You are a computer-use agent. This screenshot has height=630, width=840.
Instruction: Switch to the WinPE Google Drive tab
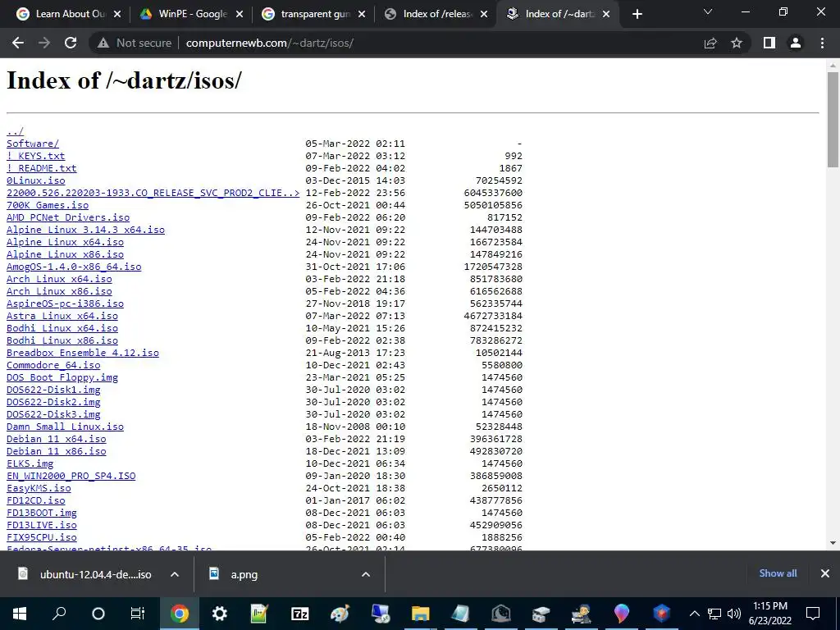[191, 15]
